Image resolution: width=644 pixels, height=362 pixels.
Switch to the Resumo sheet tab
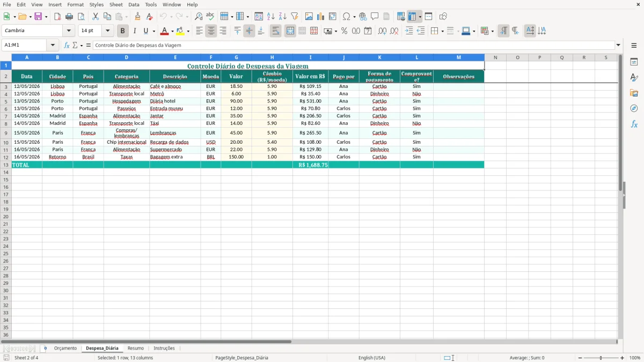point(136,348)
